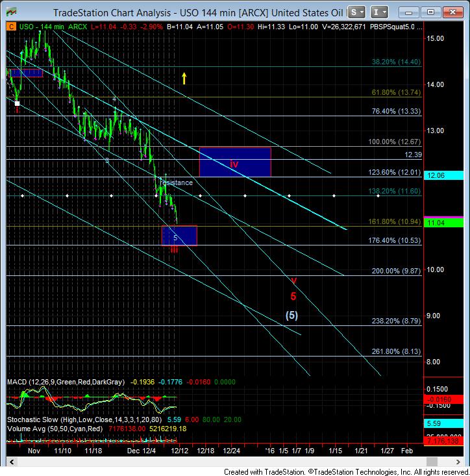Open the S symbol-linking dropdown in the title bar
The image size is (470, 476).
click(356, 12)
